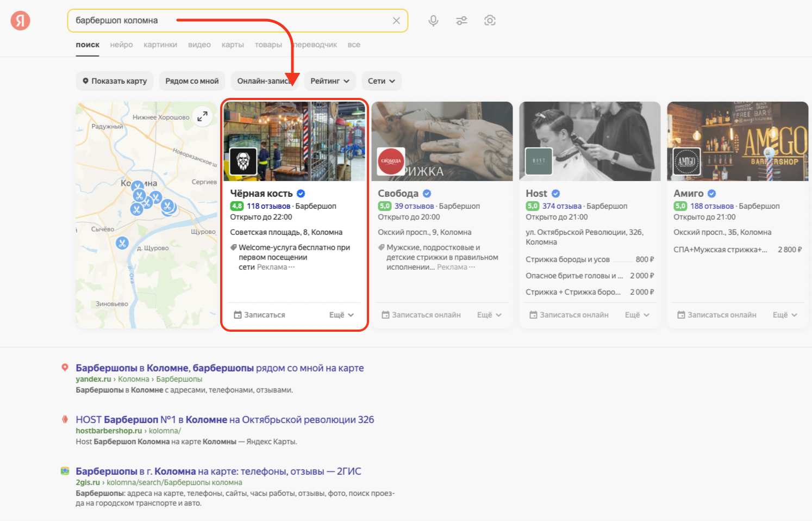812x521 pixels.
Task: Switch to the картинки tab
Action: [160, 45]
